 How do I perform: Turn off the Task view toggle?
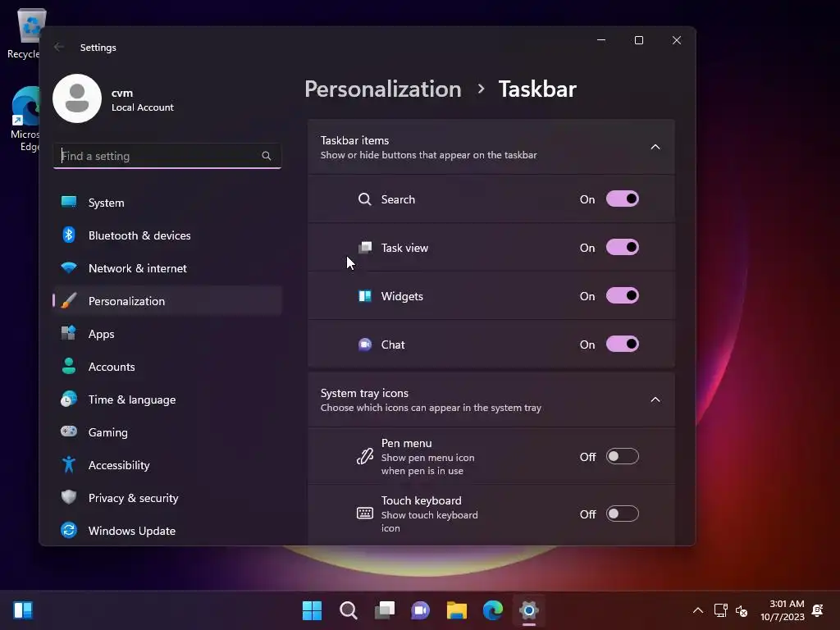tap(622, 247)
